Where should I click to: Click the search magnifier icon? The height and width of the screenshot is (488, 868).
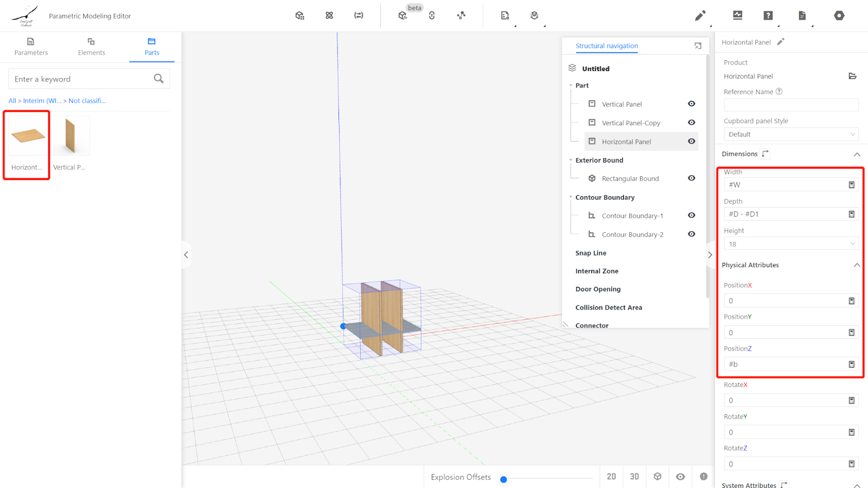158,79
